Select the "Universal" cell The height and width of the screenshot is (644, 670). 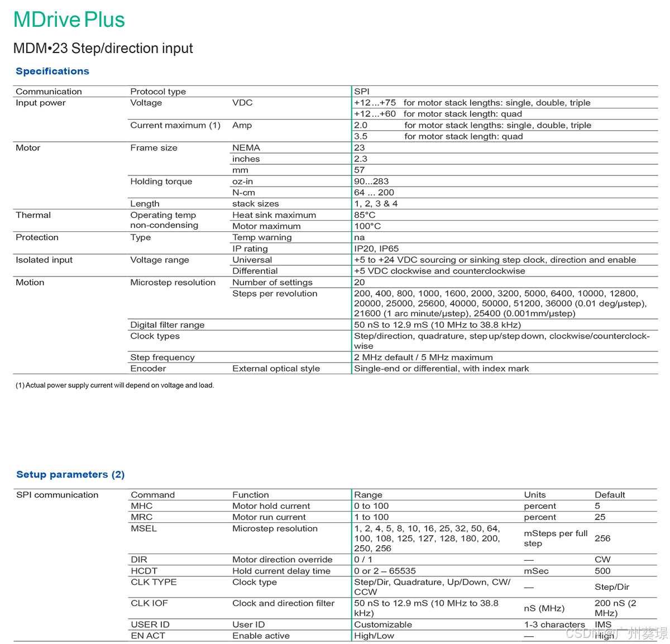pyautogui.click(x=252, y=260)
